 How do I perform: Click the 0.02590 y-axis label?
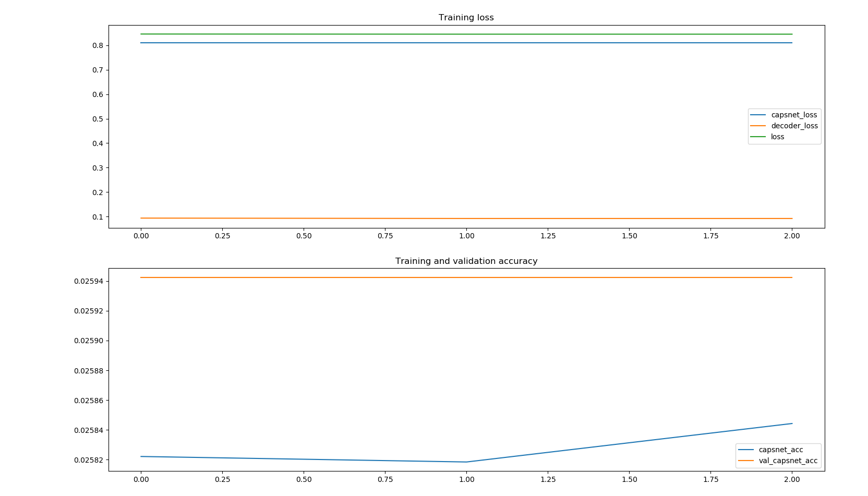[89, 341]
